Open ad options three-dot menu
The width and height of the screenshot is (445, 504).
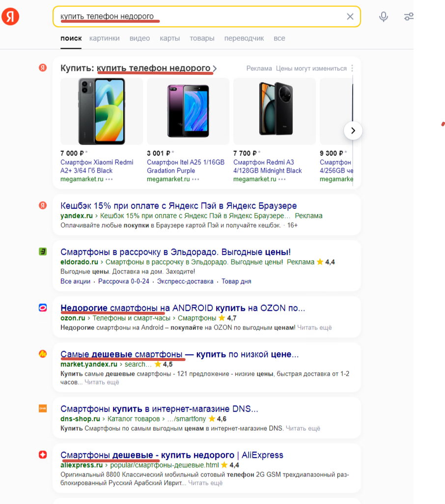tap(352, 68)
